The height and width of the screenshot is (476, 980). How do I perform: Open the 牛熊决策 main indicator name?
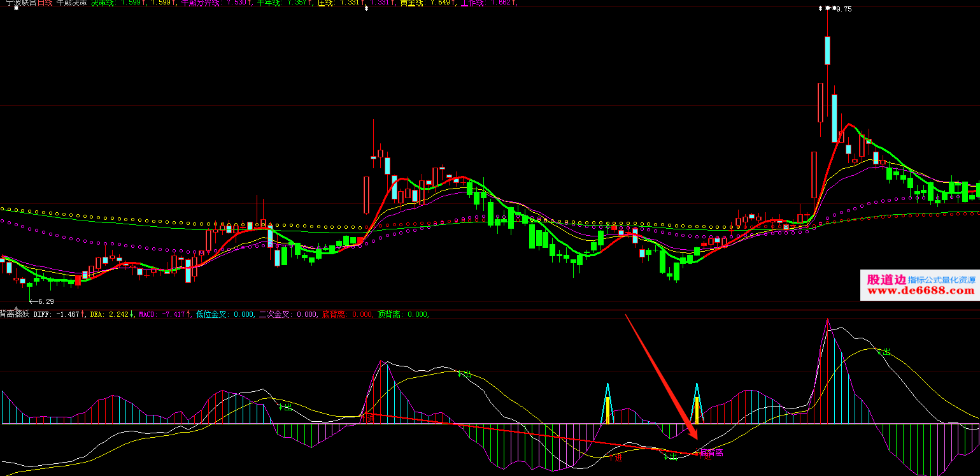point(72,3)
